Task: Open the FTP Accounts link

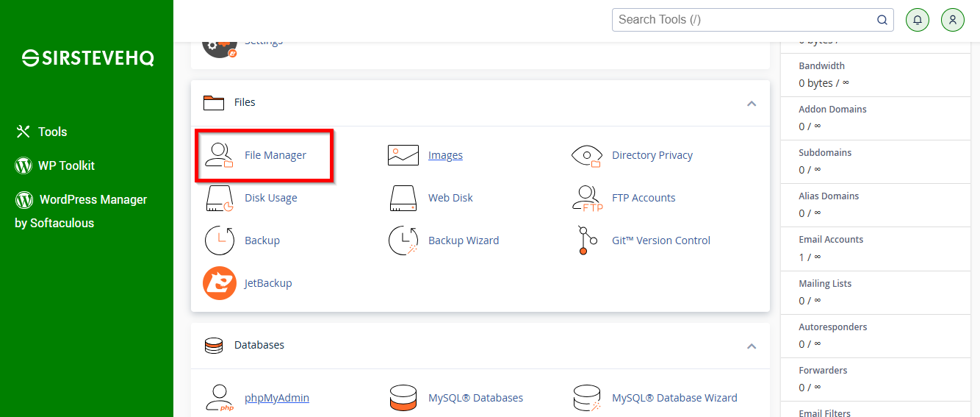Action: coord(644,198)
